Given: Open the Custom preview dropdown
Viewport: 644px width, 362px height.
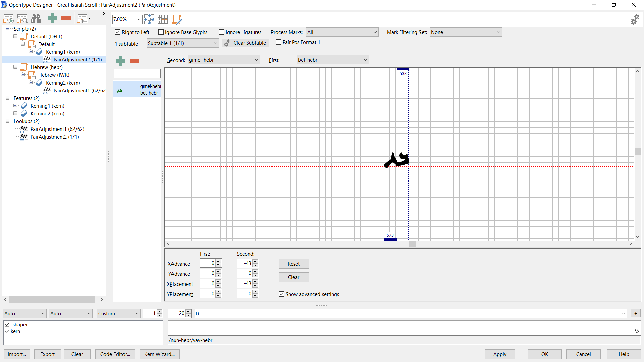Looking at the screenshot, I should pyautogui.click(x=118, y=313).
